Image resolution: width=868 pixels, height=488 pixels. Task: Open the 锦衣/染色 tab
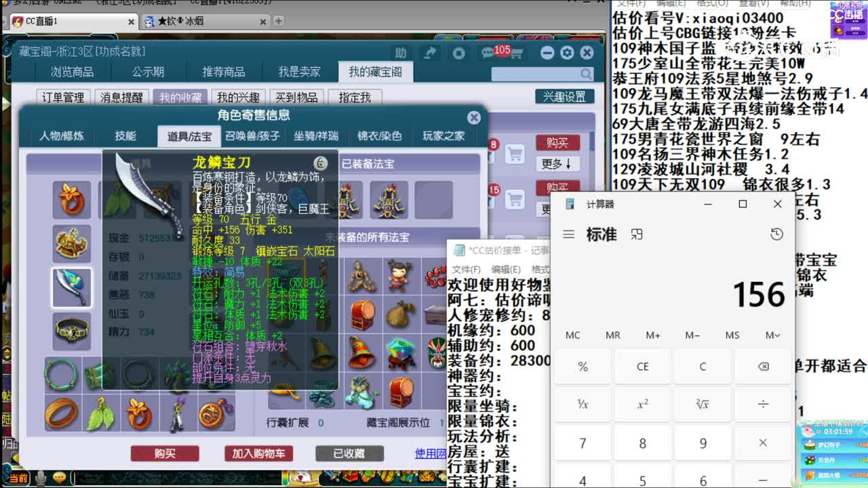tap(380, 136)
